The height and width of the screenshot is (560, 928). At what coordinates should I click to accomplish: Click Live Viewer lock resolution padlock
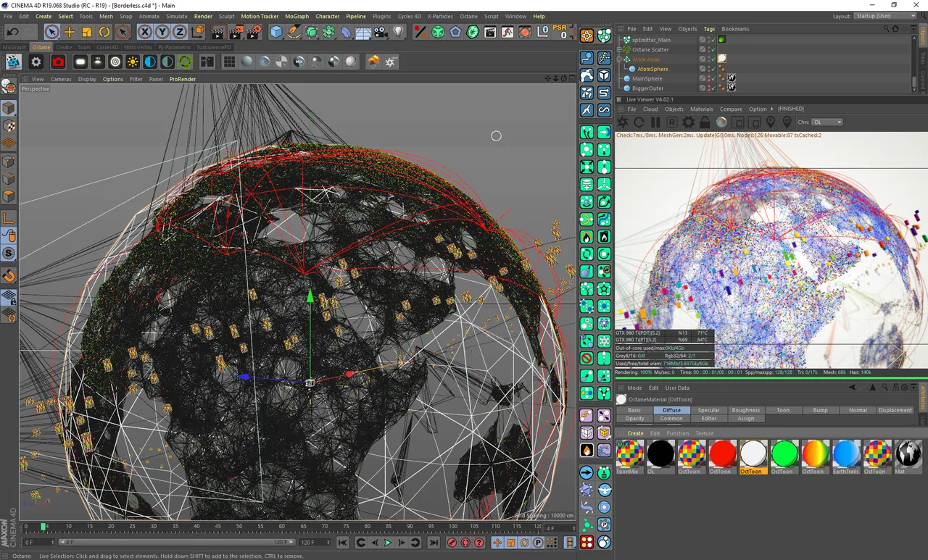click(705, 122)
